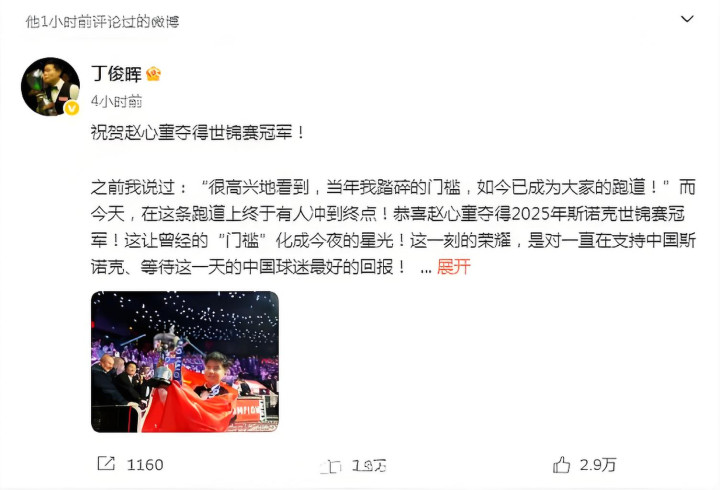Click the ellipsis before 展开
The height and width of the screenshot is (490, 720).
[426, 270]
